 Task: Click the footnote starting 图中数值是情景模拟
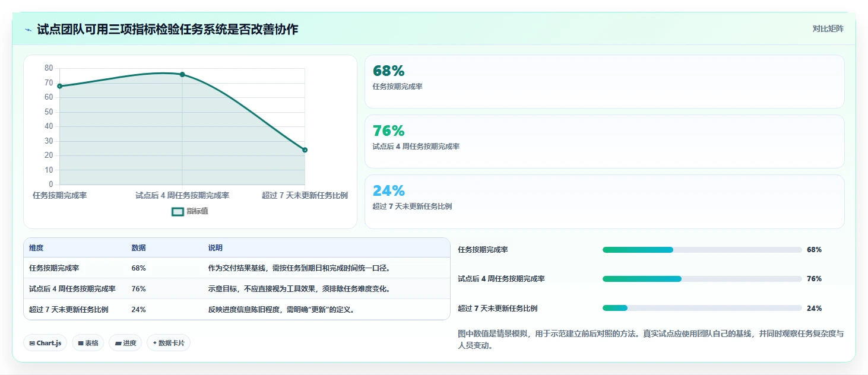pyautogui.click(x=650, y=340)
